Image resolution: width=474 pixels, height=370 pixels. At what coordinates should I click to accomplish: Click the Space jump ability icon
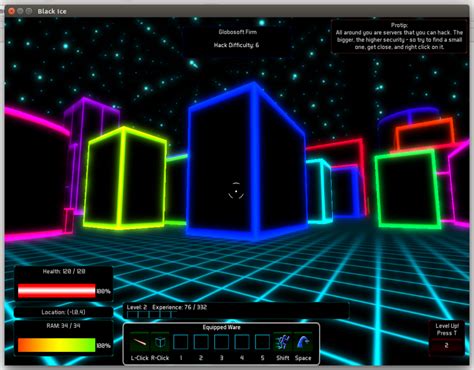click(303, 342)
